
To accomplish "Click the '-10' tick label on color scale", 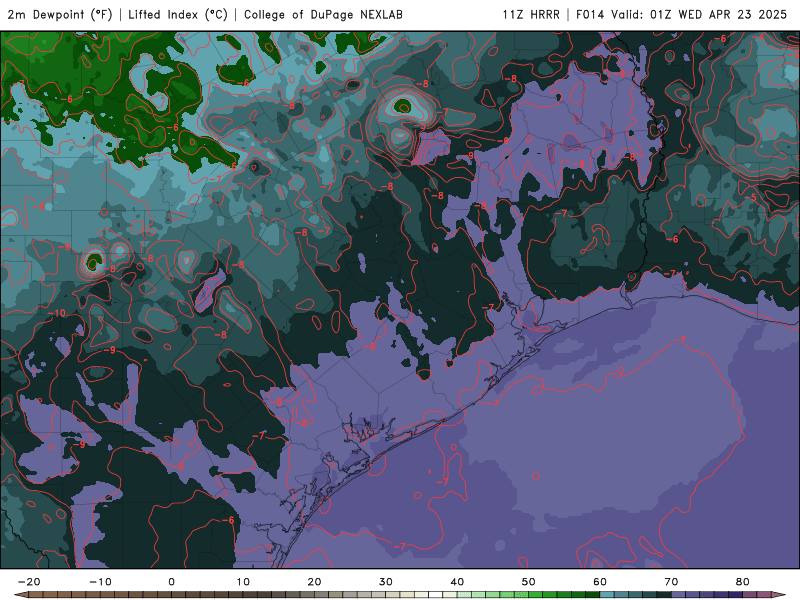I will click(100, 582).
